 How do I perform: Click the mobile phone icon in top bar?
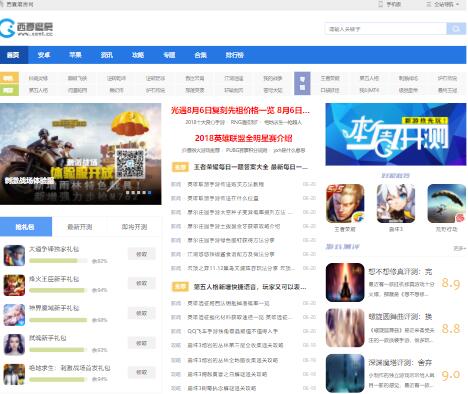(381, 4)
